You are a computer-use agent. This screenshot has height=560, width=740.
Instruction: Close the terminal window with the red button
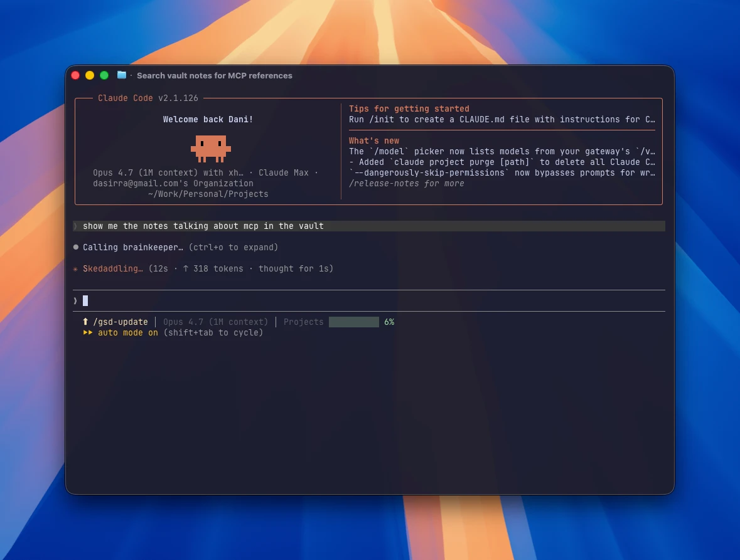[75, 75]
